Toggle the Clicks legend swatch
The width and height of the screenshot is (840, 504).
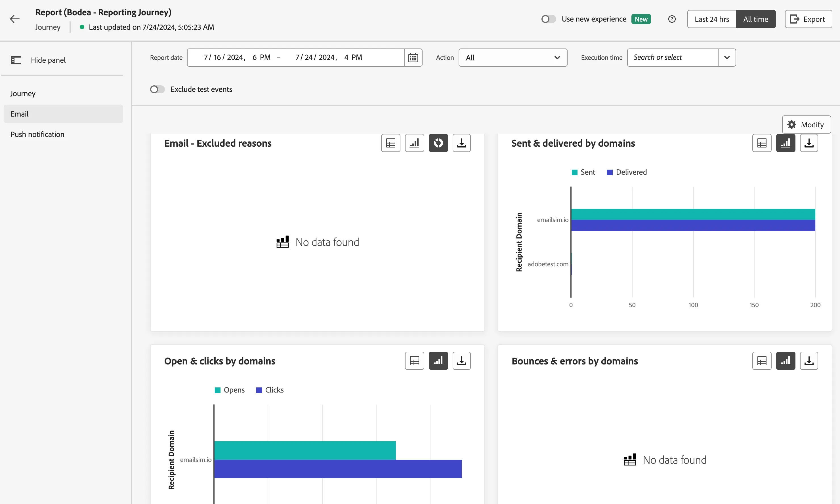(x=259, y=390)
